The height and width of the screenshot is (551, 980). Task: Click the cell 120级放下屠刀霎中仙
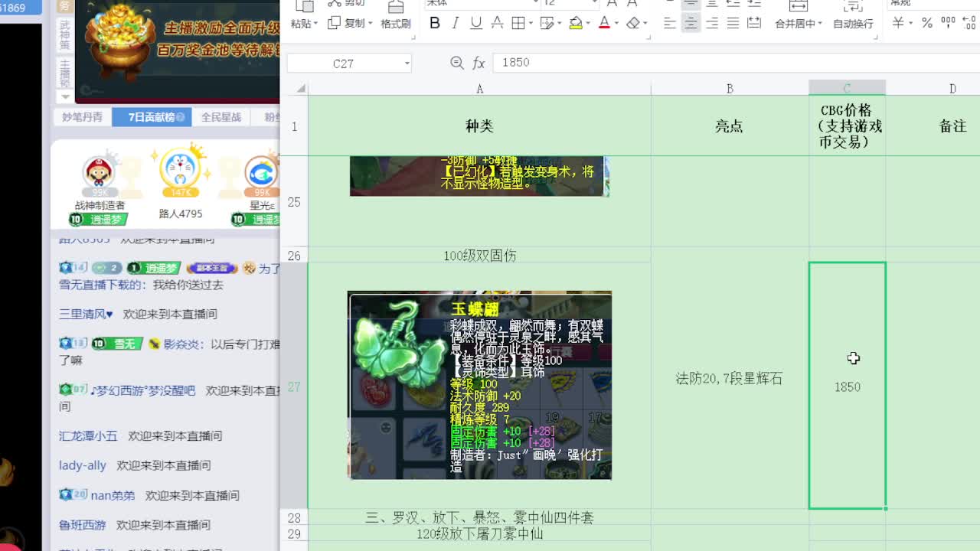(x=479, y=533)
